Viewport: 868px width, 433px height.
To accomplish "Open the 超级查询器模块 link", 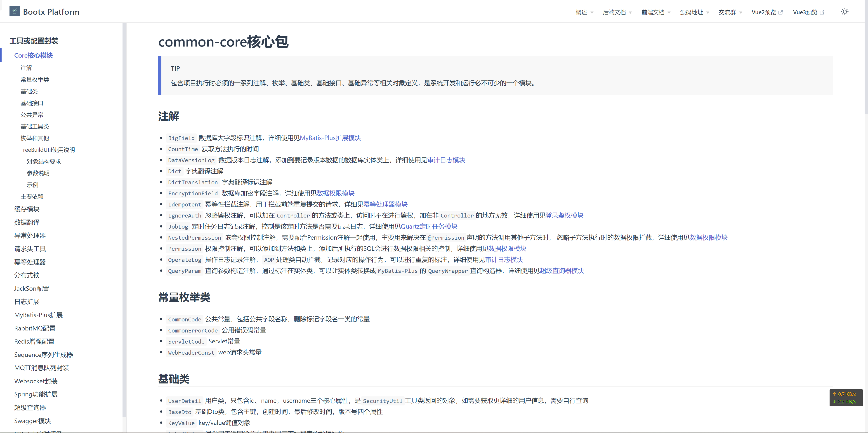I will (x=562, y=271).
